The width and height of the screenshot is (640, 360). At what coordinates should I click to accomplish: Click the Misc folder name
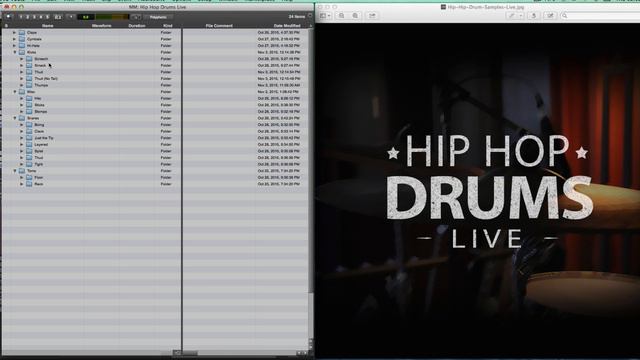31,92
